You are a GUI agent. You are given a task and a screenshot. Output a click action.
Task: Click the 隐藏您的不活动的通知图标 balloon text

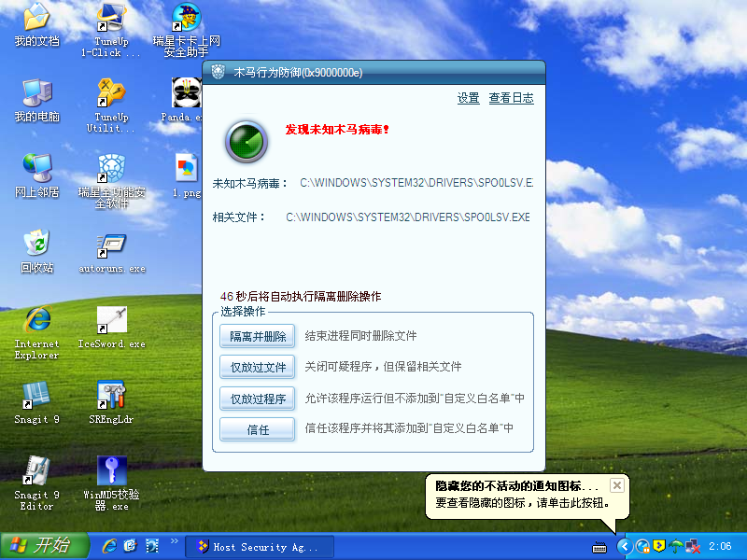coord(516,485)
